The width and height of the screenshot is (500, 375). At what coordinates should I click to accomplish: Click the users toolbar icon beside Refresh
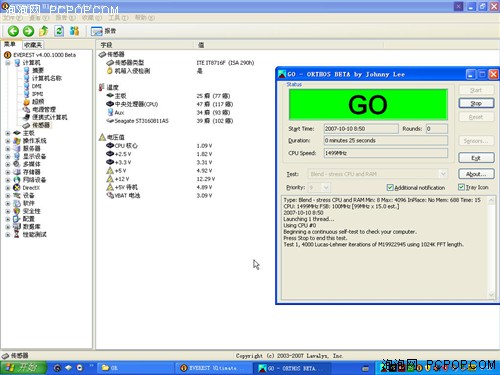point(74,31)
